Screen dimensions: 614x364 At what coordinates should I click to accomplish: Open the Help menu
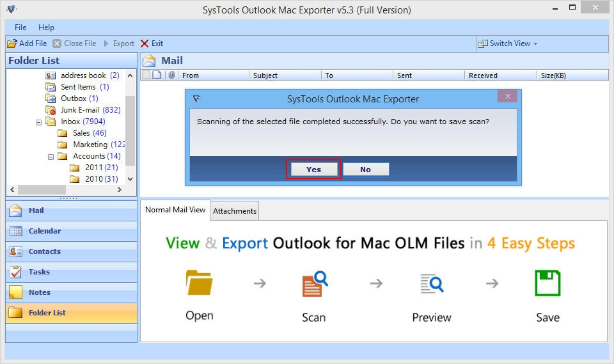click(x=46, y=28)
